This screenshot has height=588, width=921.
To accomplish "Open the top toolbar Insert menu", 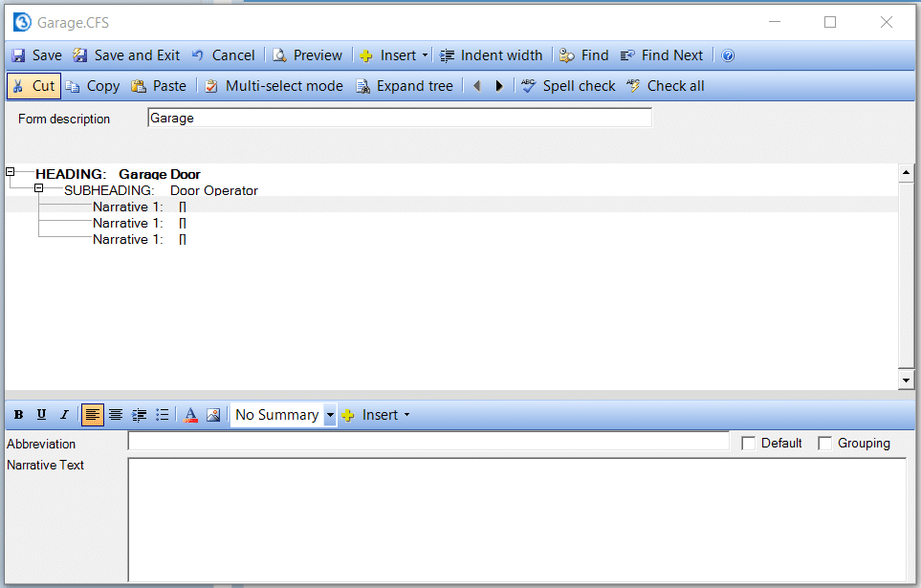I will click(x=394, y=55).
